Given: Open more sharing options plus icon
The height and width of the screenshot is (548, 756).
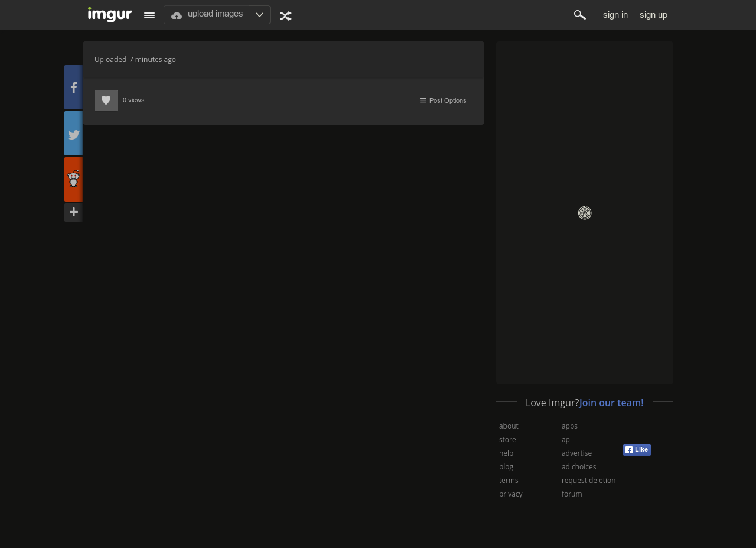Looking at the screenshot, I should pyautogui.click(x=73, y=212).
